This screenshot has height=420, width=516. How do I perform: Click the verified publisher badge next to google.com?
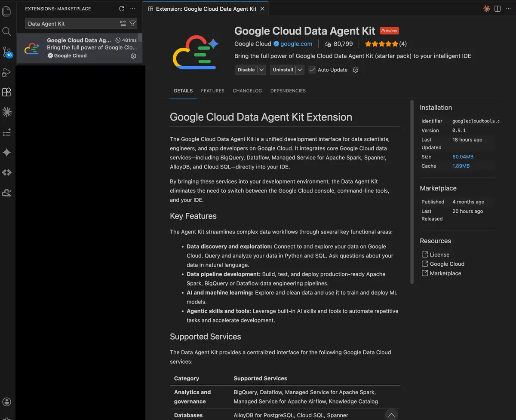point(276,44)
